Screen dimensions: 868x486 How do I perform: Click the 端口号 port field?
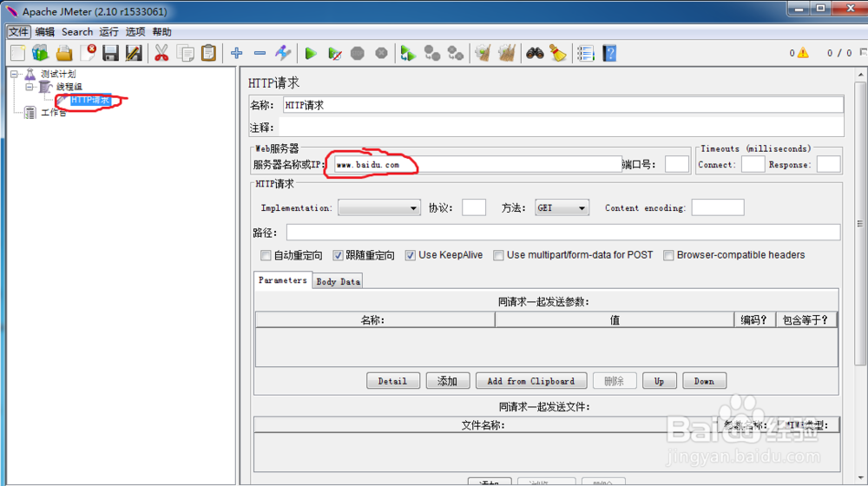point(676,164)
